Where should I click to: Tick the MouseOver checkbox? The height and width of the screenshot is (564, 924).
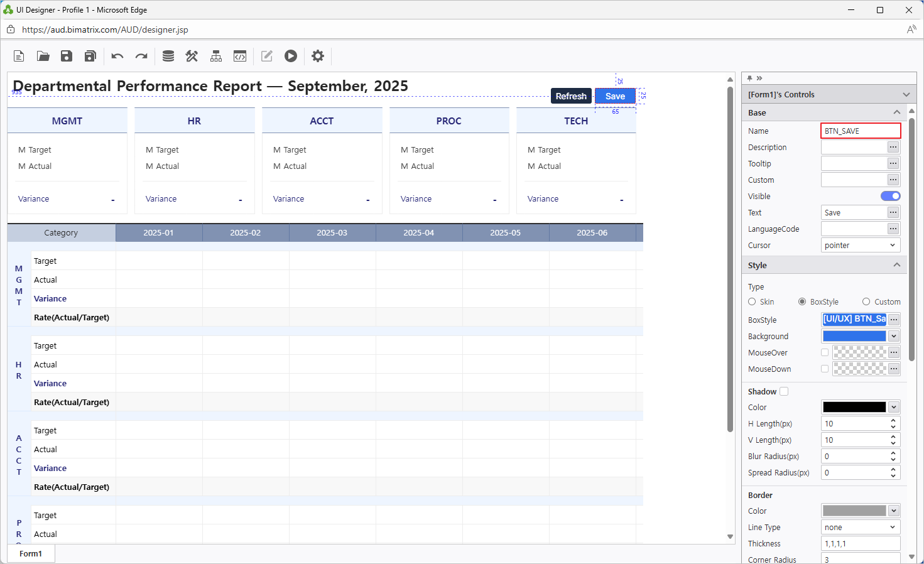coord(825,352)
